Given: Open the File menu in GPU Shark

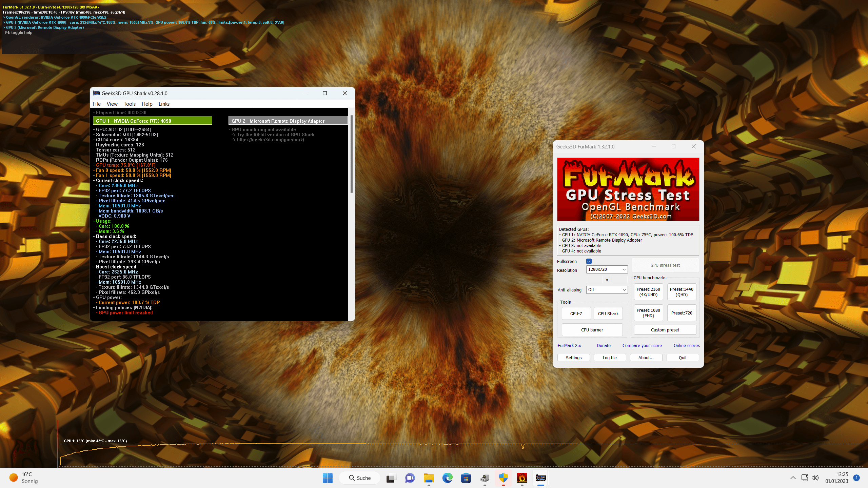Looking at the screenshot, I should (x=97, y=104).
